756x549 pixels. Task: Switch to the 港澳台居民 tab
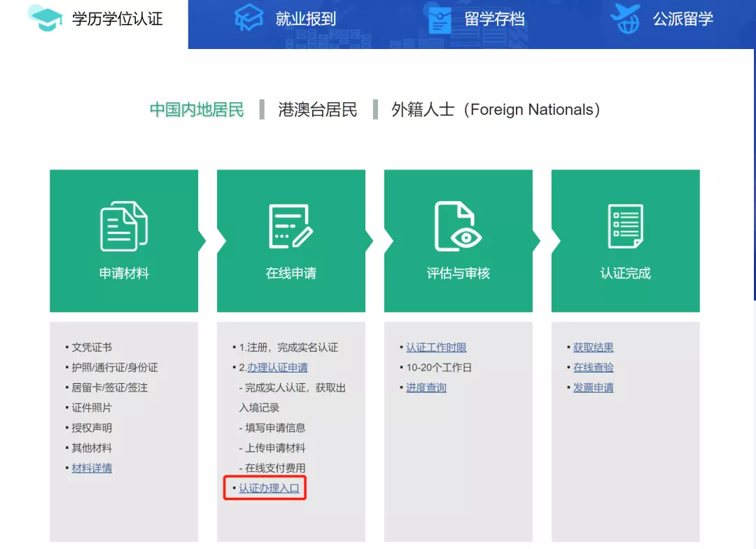pos(316,110)
